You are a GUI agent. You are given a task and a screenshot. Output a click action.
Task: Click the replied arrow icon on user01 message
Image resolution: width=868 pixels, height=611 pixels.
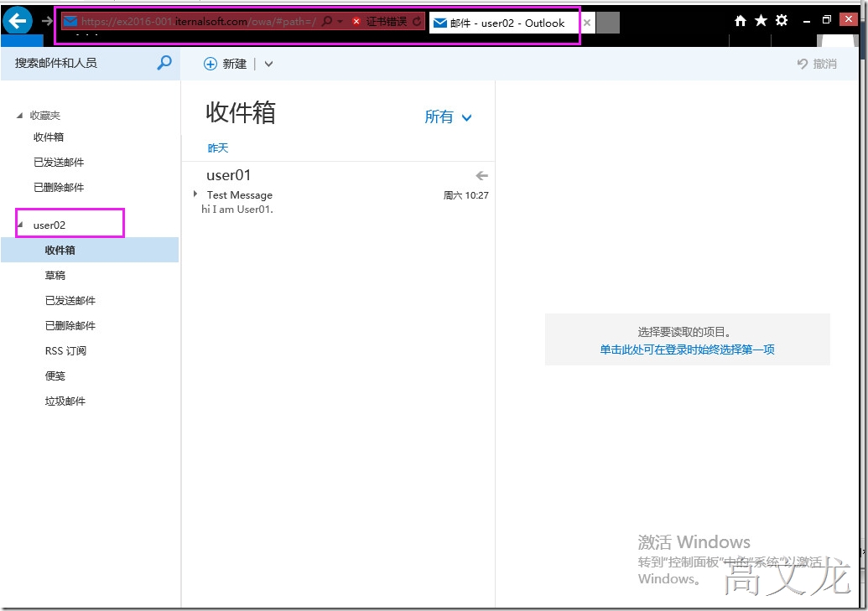coord(481,175)
